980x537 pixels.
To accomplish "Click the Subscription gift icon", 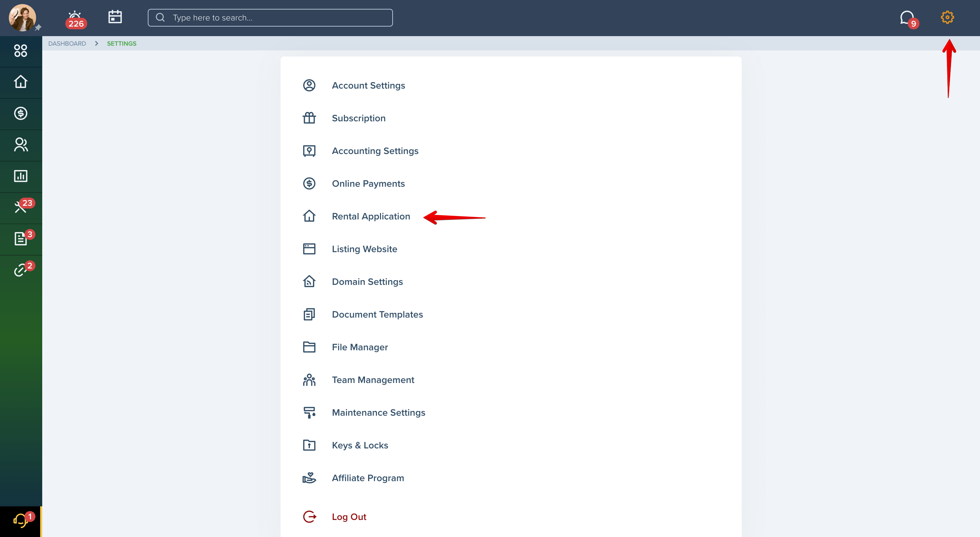I will pyautogui.click(x=309, y=118).
